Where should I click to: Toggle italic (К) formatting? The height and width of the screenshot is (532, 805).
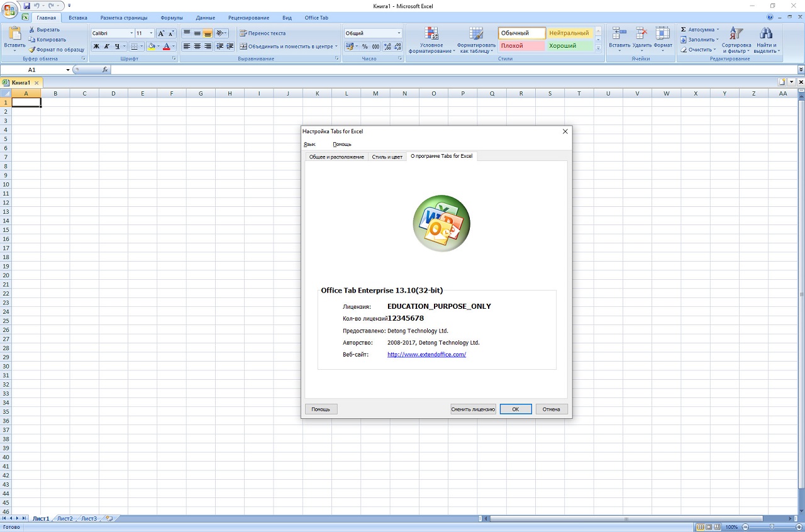pos(106,47)
